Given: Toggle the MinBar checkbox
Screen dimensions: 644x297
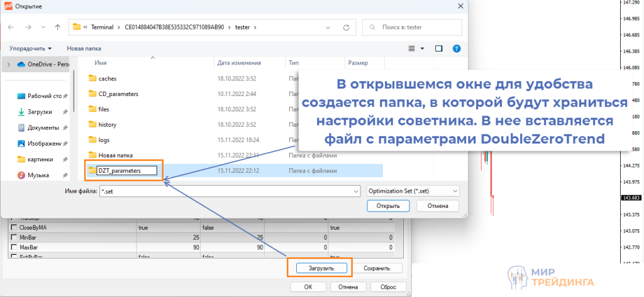Looking at the screenshot, I should click(x=14, y=237).
